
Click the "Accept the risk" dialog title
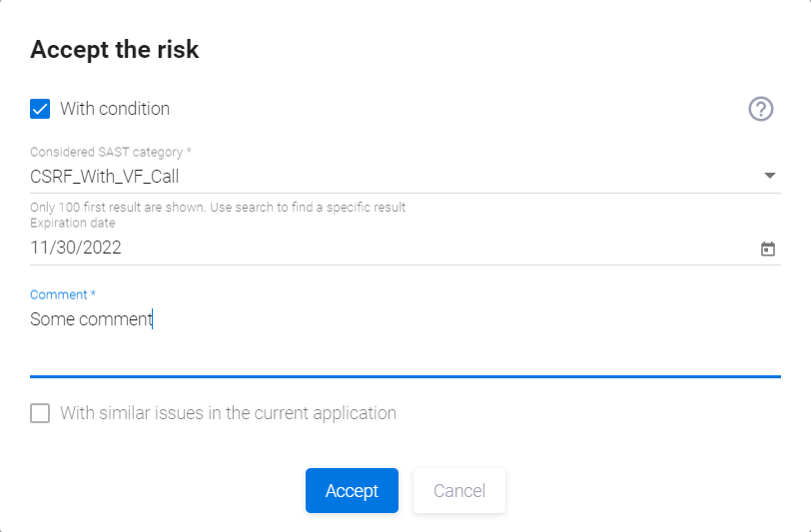(115, 50)
